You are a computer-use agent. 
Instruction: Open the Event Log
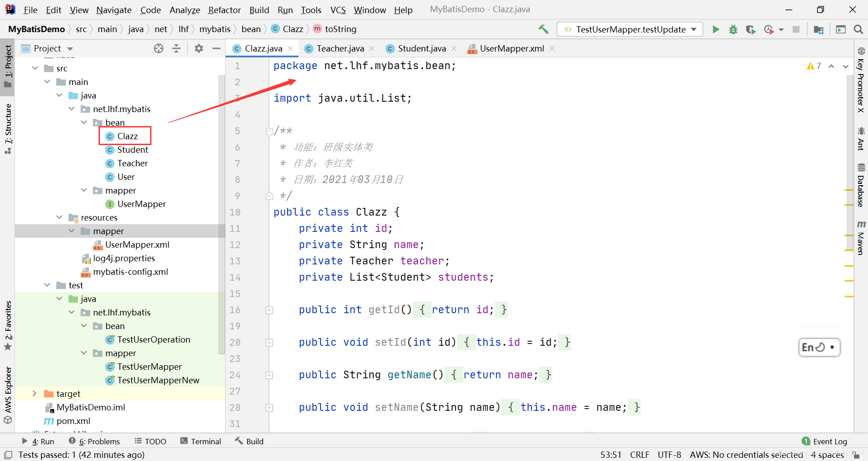[825, 442]
